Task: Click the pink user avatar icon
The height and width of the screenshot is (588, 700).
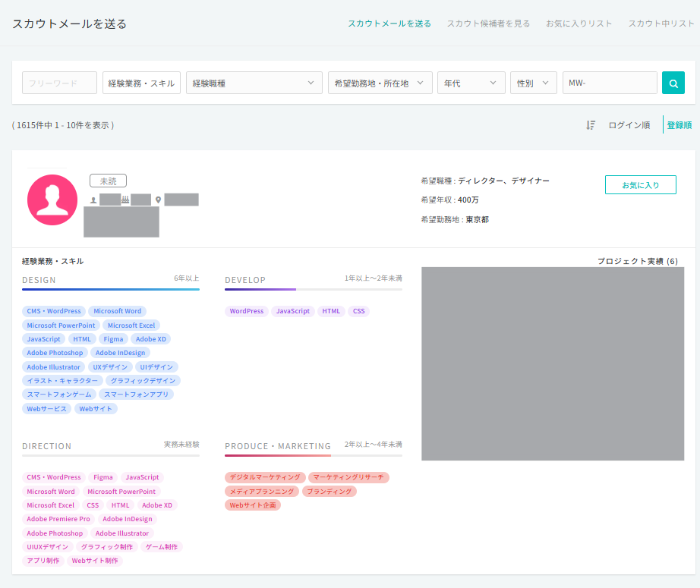Action: point(52,200)
